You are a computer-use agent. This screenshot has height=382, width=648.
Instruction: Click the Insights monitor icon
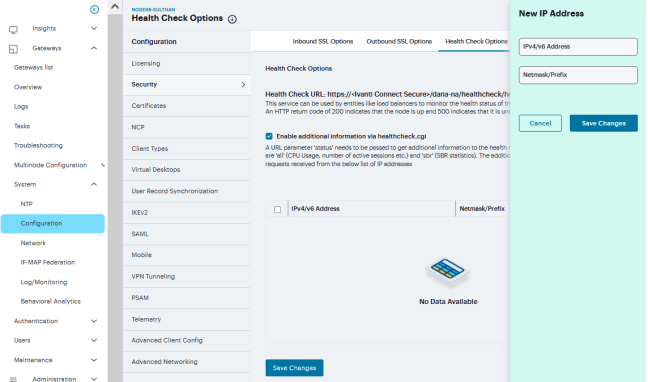13,29
